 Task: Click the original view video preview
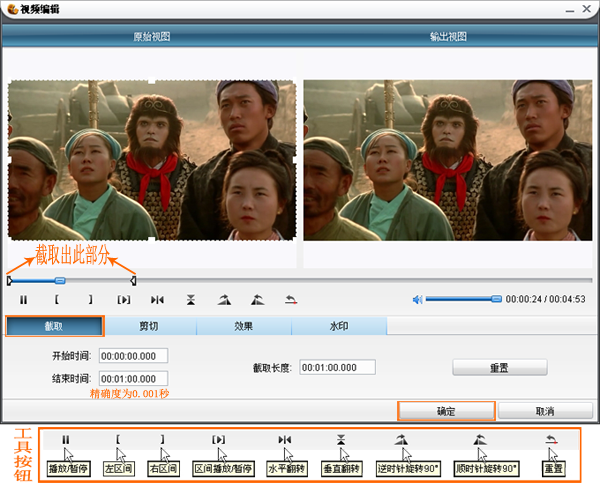152,160
